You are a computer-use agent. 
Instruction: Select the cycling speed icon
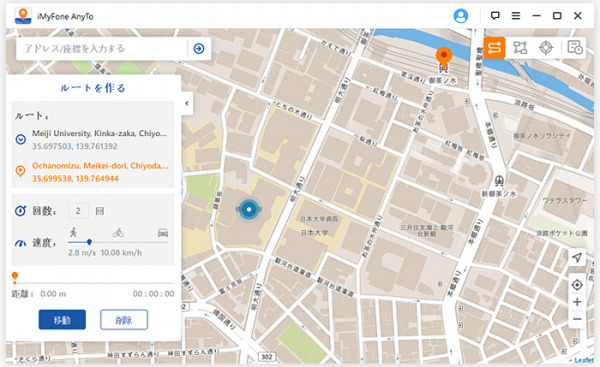pos(118,233)
